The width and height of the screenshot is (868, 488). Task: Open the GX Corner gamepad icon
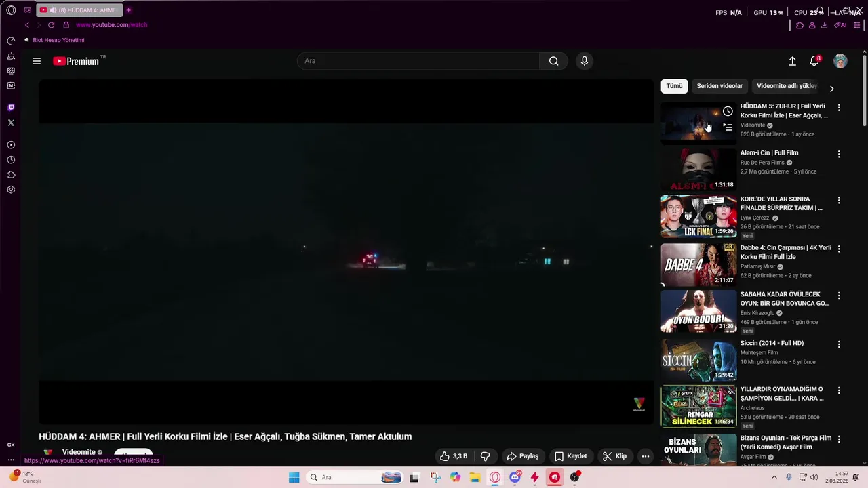coord(28,10)
